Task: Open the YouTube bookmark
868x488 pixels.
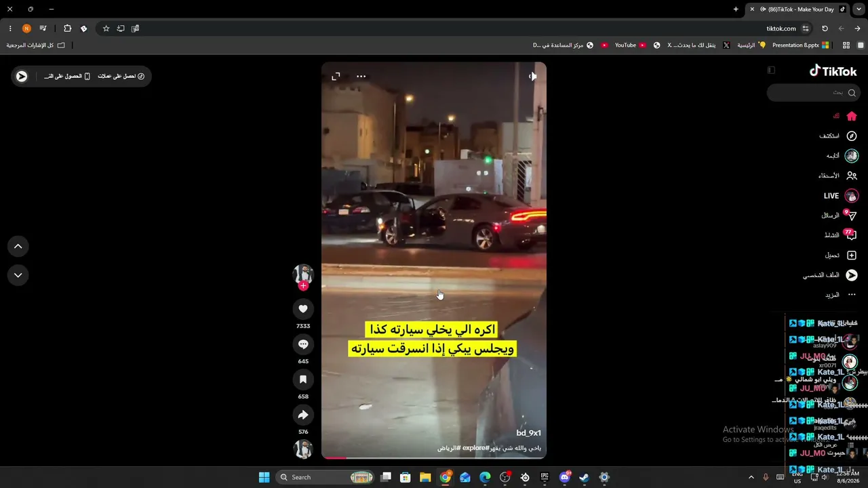Action: coord(630,45)
